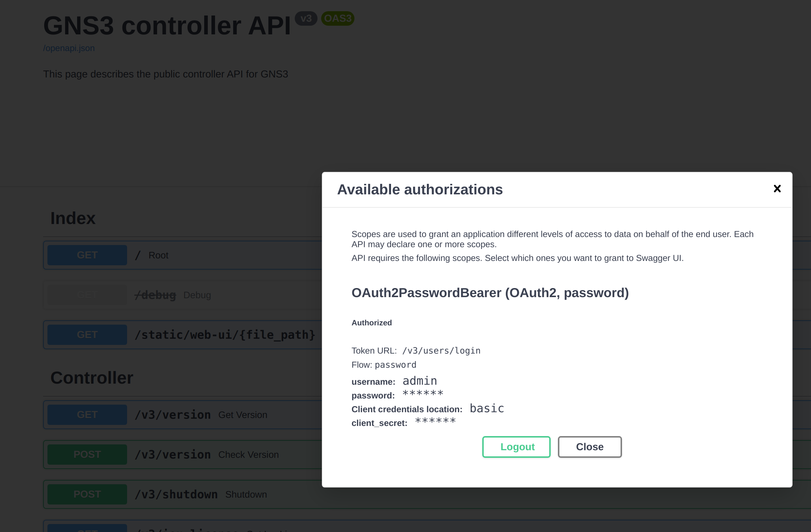Open the /openapi.json specification link
Viewport: 811px width, 532px height.
coord(69,48)
